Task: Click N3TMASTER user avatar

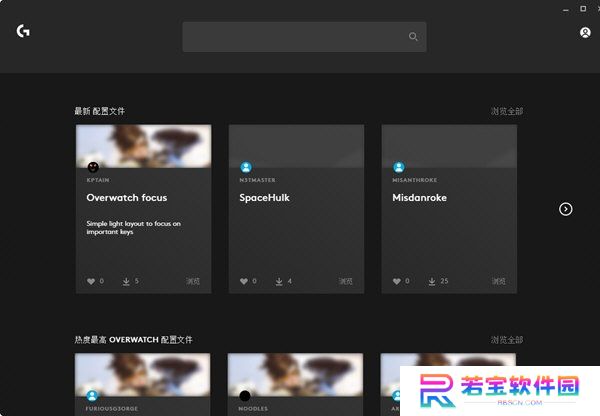Action: pyautogui.click(x=246, y=167)
